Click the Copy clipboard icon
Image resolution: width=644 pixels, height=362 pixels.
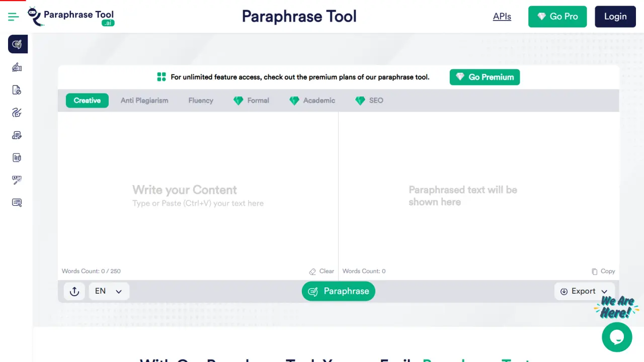pyautogui.click(x=595, y=271)
